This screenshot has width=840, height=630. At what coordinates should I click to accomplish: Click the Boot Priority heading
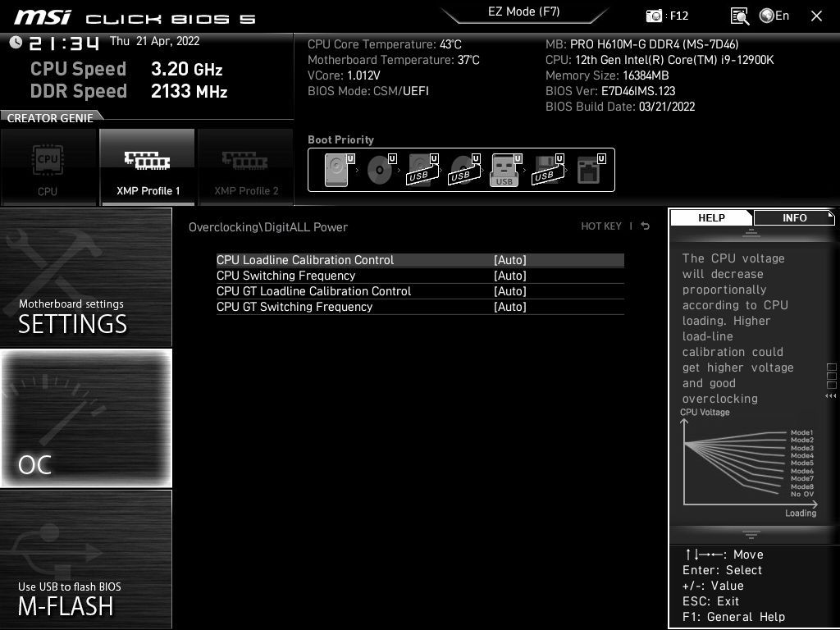[340, 139]
